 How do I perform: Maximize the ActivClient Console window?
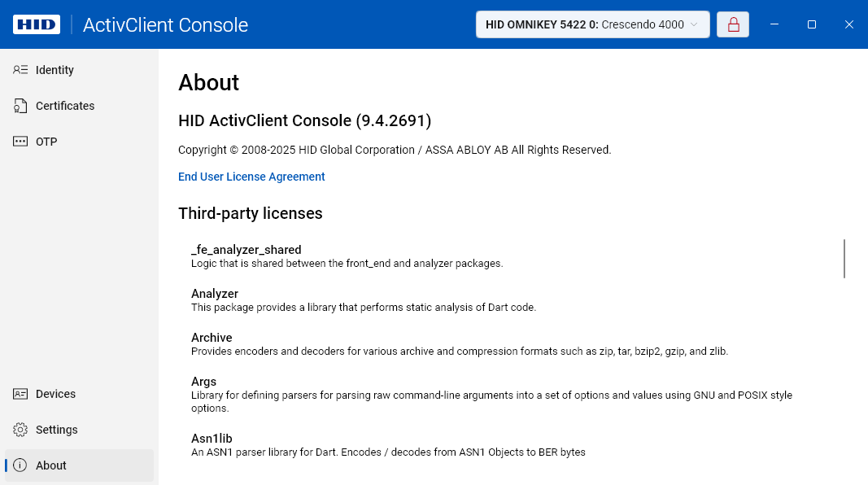[811, 24]
